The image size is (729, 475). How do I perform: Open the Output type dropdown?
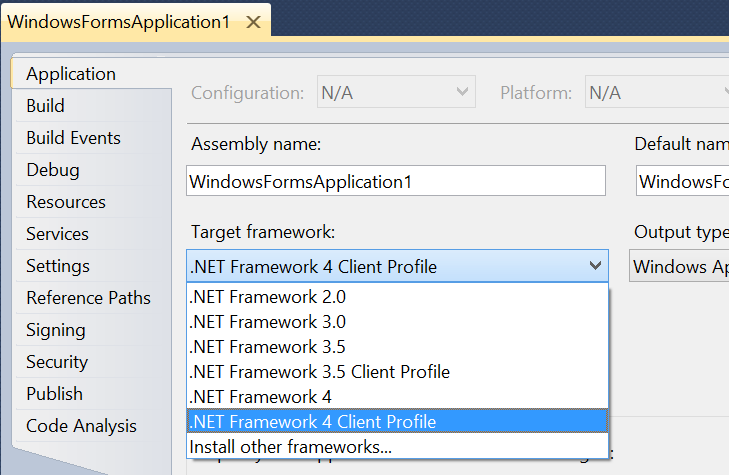point(679,266)
